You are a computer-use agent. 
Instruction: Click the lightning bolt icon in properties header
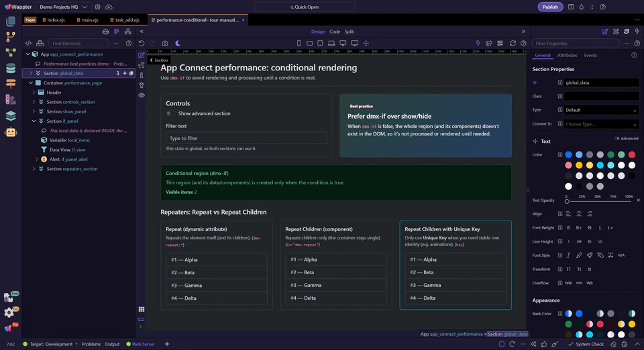pyautogui.click(x=637, y=32)
